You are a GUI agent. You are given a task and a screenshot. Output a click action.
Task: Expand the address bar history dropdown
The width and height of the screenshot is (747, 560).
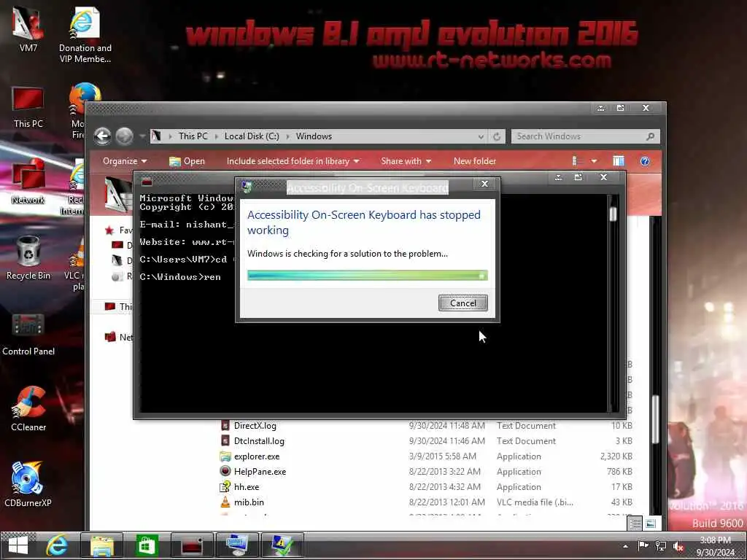[x=481, y=136]
